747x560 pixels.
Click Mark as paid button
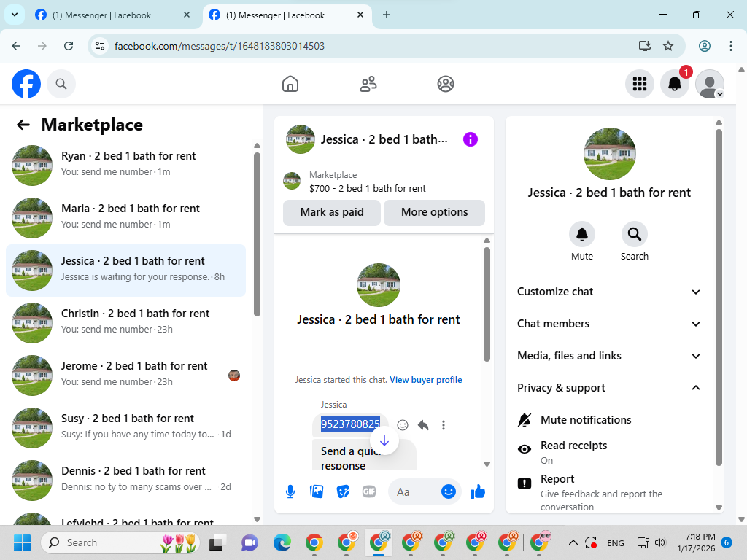click(332, 212)
